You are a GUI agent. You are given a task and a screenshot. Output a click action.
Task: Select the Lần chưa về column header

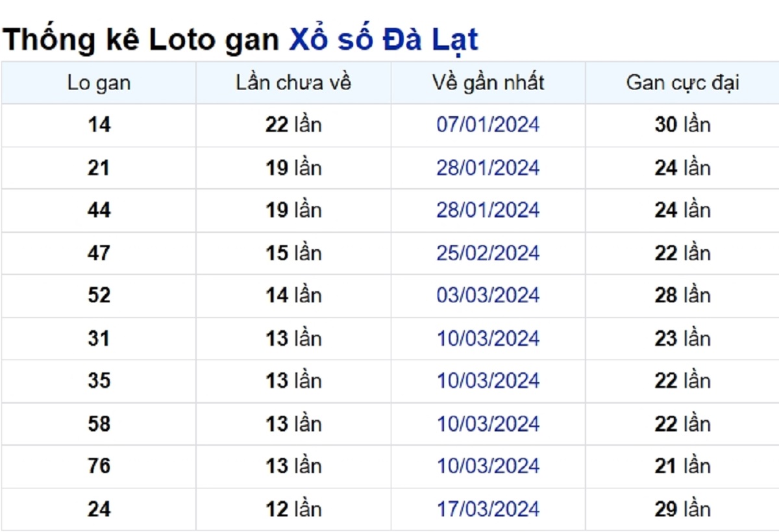[293, 83]
